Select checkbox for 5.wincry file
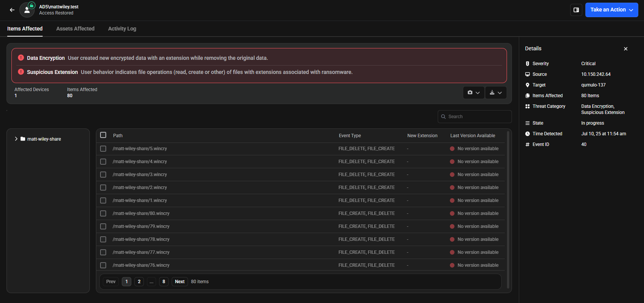Screen dimensions: 644x303 pyautogui.click(x=103, y=149)
